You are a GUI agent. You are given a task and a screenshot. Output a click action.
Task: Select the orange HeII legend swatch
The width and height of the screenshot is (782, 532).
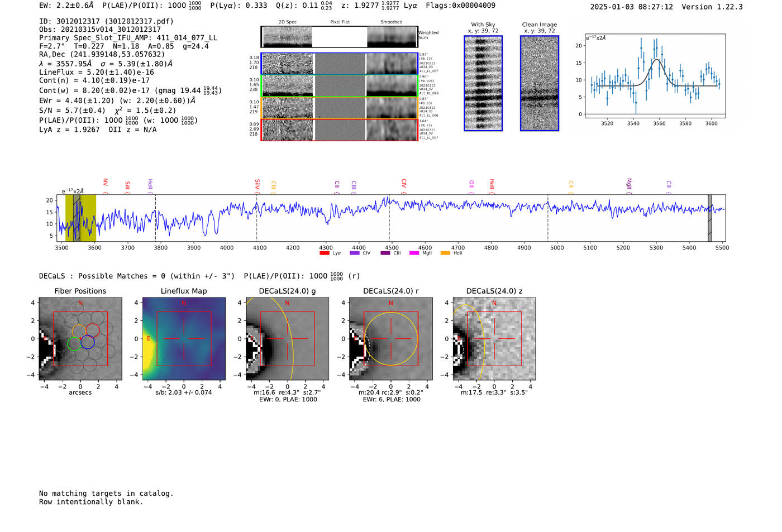[x=445, y=253]
